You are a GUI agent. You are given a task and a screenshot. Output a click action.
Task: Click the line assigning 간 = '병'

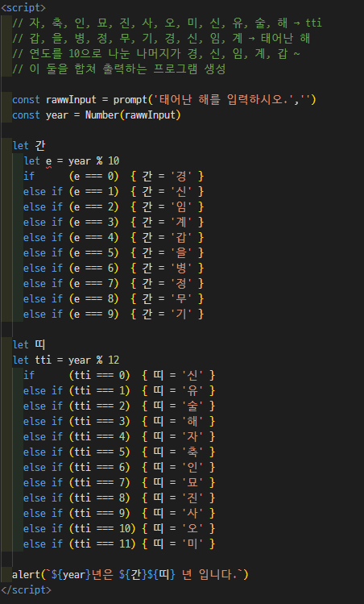tap(114, 268)
